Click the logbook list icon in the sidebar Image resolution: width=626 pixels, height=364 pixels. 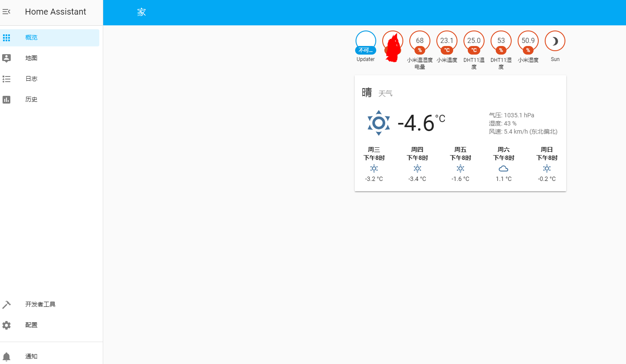pos(6,79)
